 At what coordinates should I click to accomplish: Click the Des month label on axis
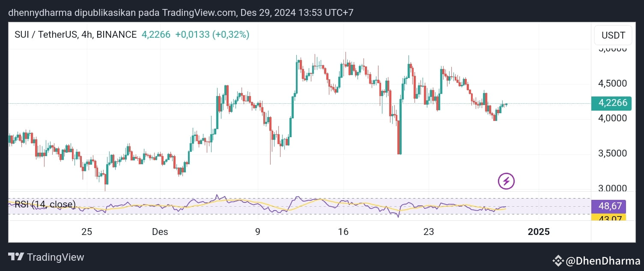pos(160,232)
